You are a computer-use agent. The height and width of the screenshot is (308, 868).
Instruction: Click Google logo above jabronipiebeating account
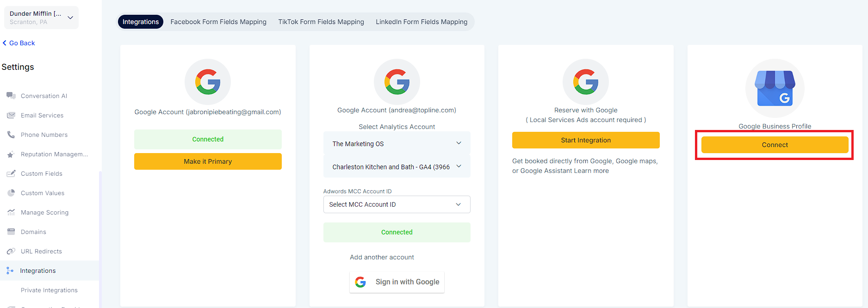[208, 82]
